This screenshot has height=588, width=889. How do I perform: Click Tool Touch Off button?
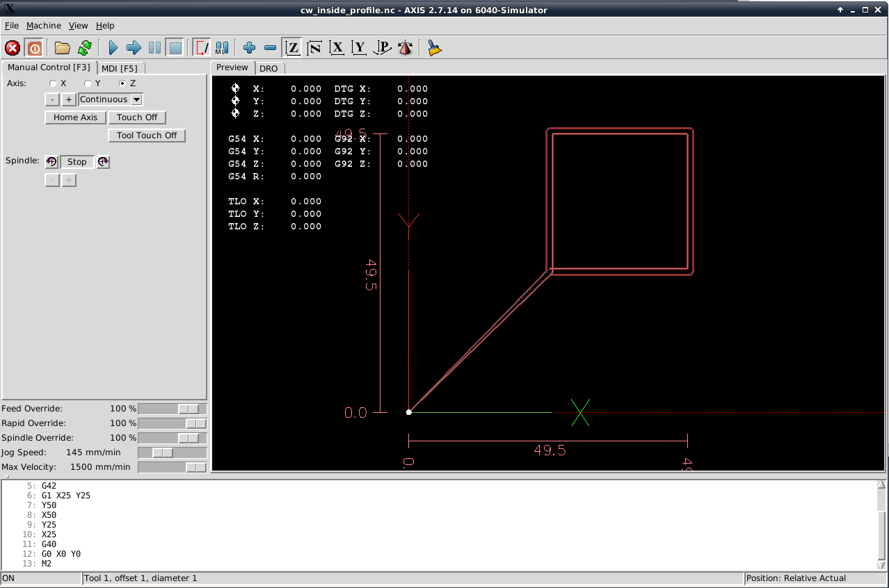pyautogui.click(x=147, y=136)
